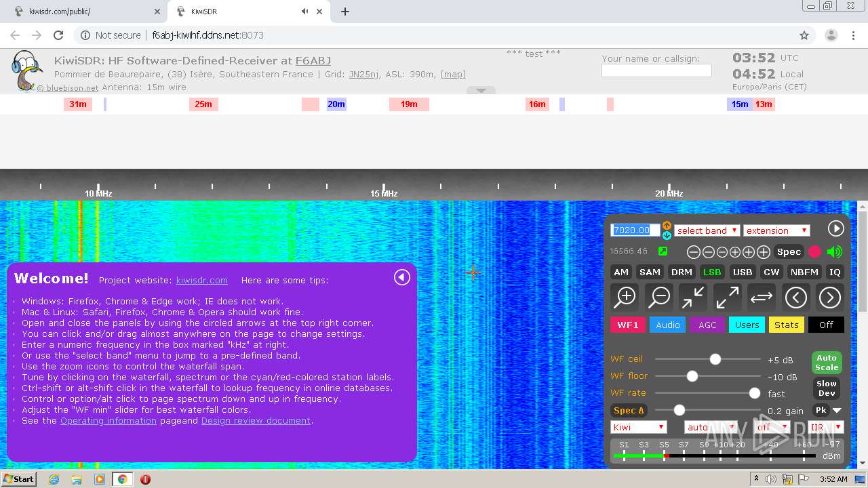Click the zoom in magnifier icon
The height and width of the screenshot is (488, 868).
pyautogui.click(x=625, y=297)
